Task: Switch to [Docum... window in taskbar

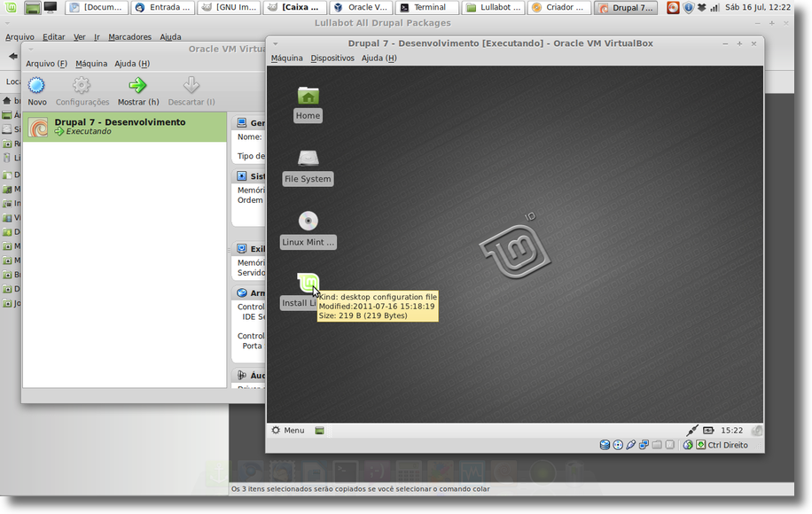Action: click(97, 7)
